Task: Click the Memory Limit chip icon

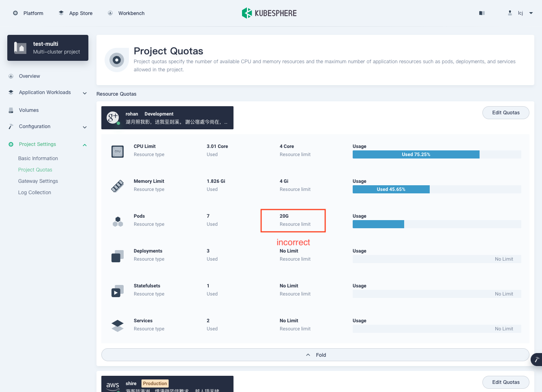Action: coord(118,186)
